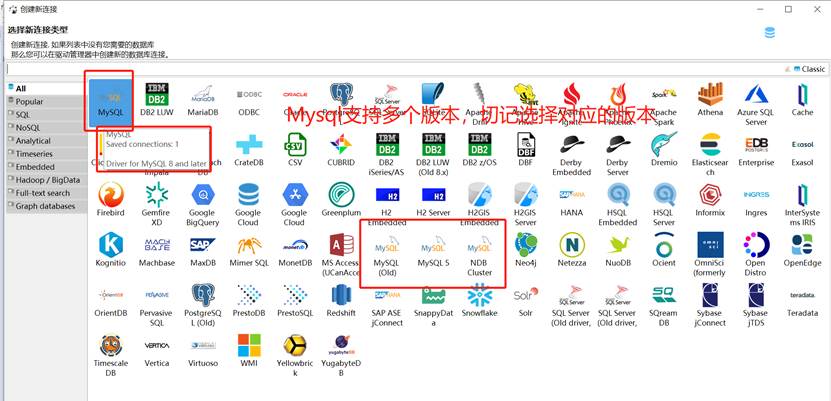Pick the NDB Cluster driver
The image size is (831, 401).
[x=480, y=255]
